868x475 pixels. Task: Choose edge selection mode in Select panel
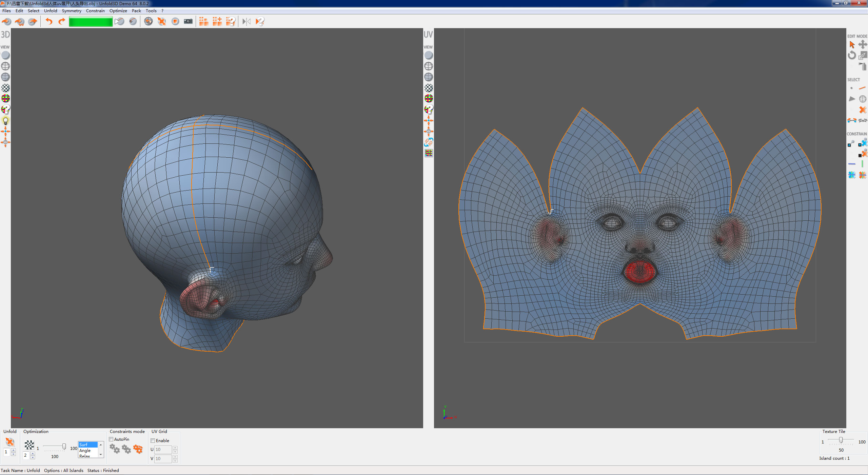863,88
